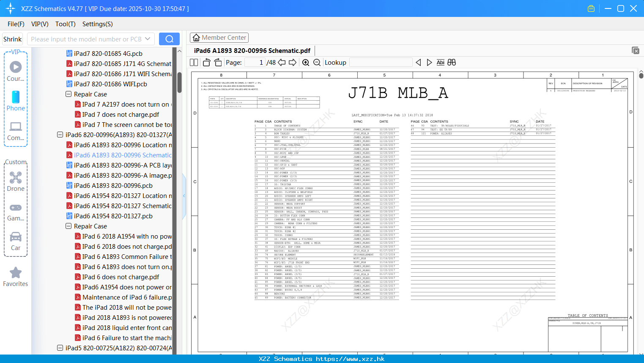Click the page number field

[x=255, y=62]
